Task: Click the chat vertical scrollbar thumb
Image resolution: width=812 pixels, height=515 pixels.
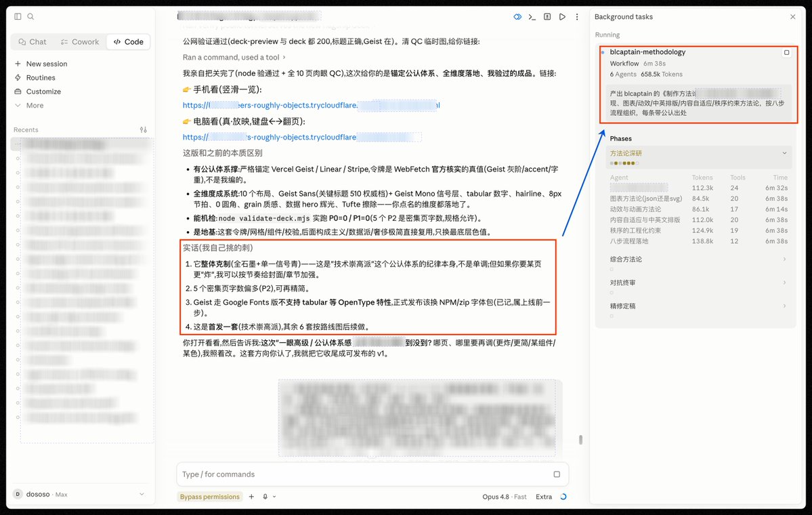Action: click(x=580, y=440)
